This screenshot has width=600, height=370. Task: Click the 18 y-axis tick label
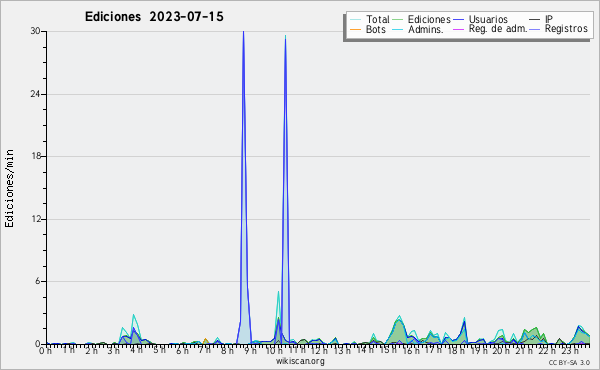[36, 156]
